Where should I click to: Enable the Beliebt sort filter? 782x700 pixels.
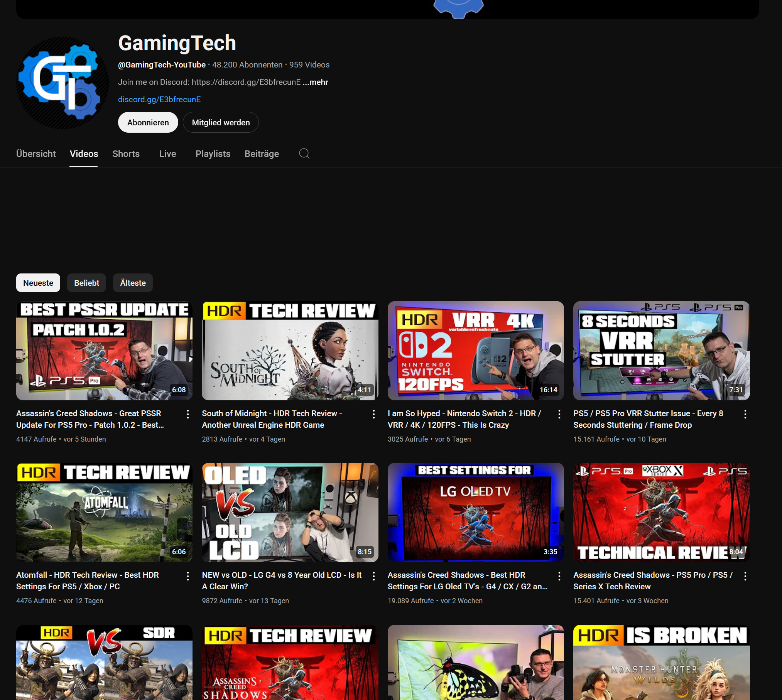(86, 283)
